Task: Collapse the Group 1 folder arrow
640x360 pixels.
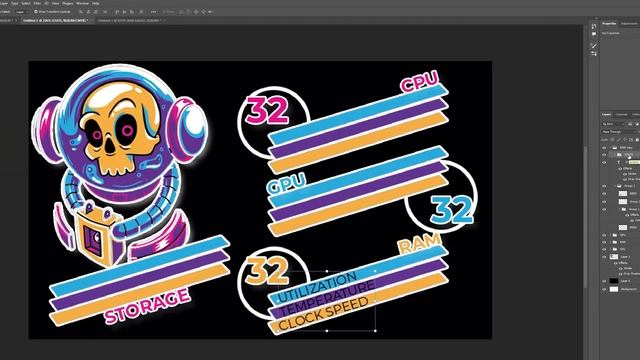Action: 615,186
